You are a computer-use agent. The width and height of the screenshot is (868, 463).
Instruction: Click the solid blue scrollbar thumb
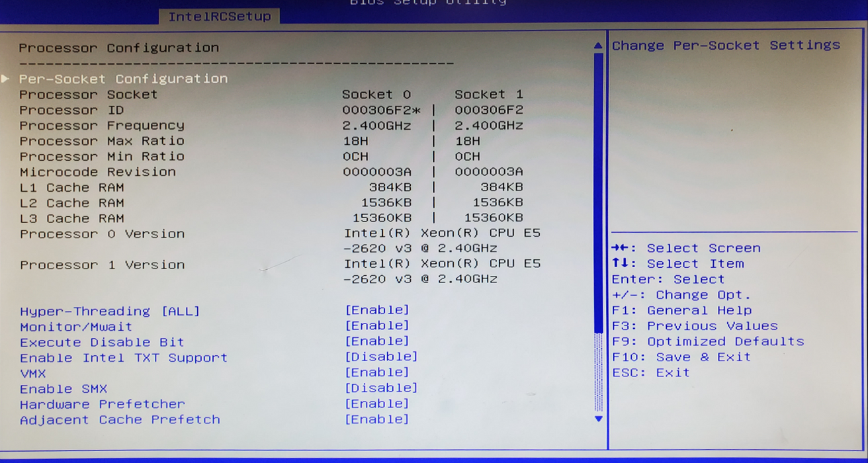coord(599,192)
